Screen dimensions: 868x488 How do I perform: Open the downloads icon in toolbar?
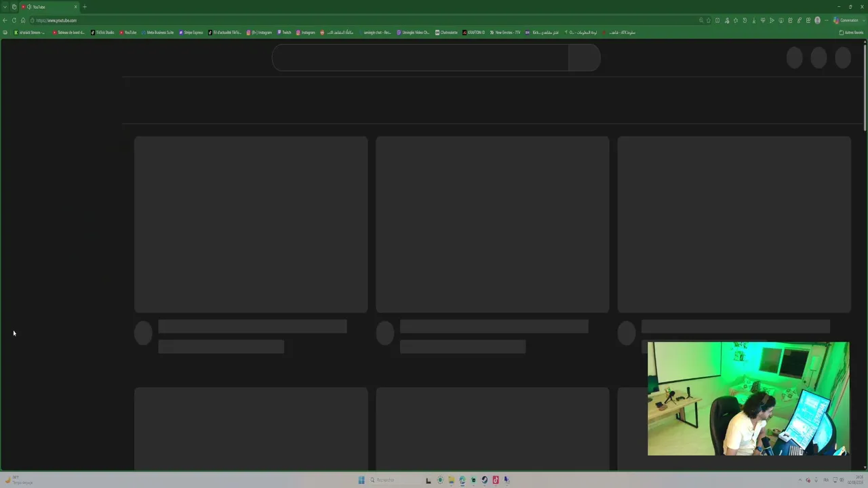tap(754, 20)
